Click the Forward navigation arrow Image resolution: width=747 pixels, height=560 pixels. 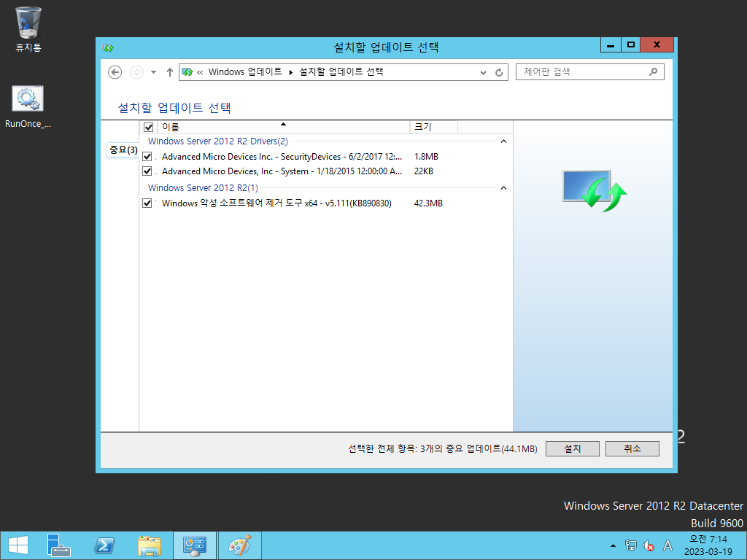coord(136,72)
